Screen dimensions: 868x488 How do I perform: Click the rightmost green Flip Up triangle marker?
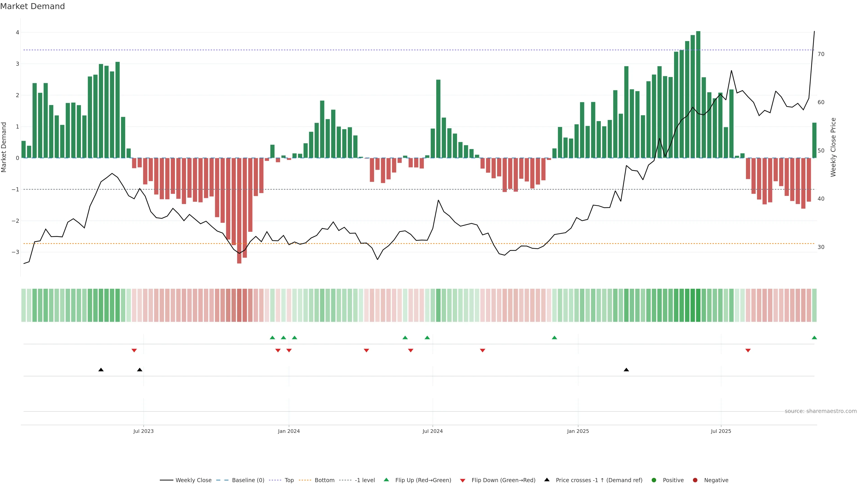click(x=814, y=338)
